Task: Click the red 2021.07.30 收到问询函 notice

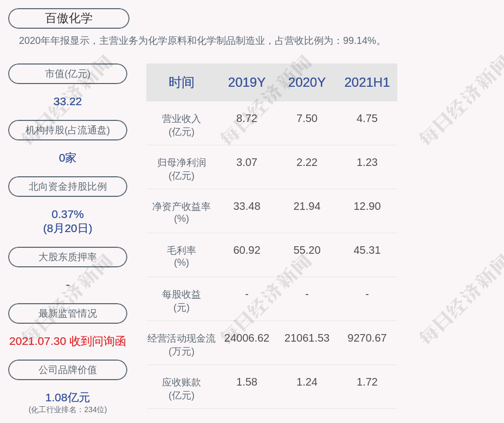Action: pos(68,341)
